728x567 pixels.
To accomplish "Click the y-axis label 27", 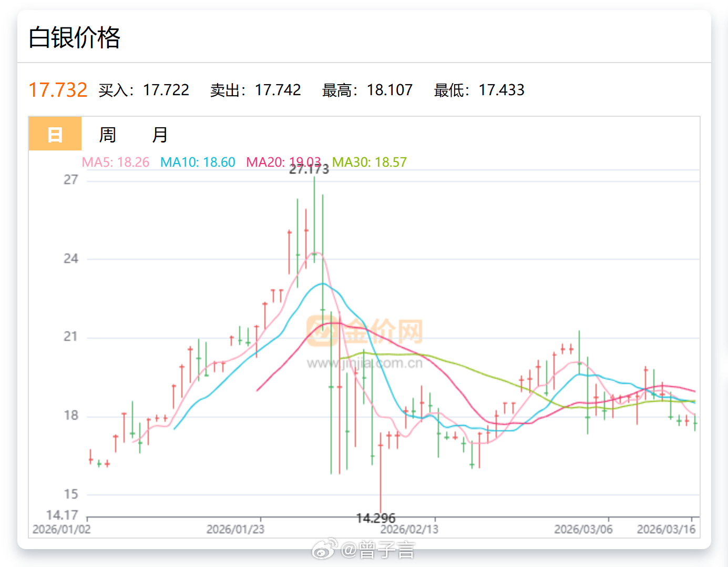I will click(71, 180).
